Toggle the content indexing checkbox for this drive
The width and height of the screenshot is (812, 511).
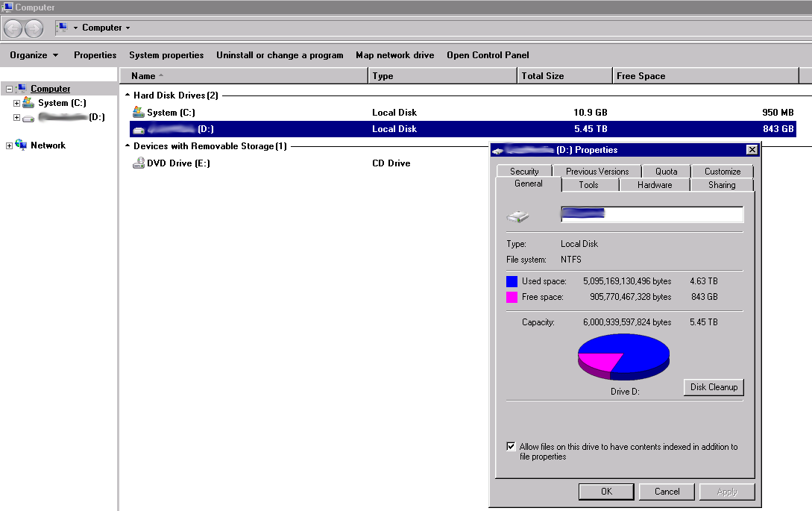(511, 447)
